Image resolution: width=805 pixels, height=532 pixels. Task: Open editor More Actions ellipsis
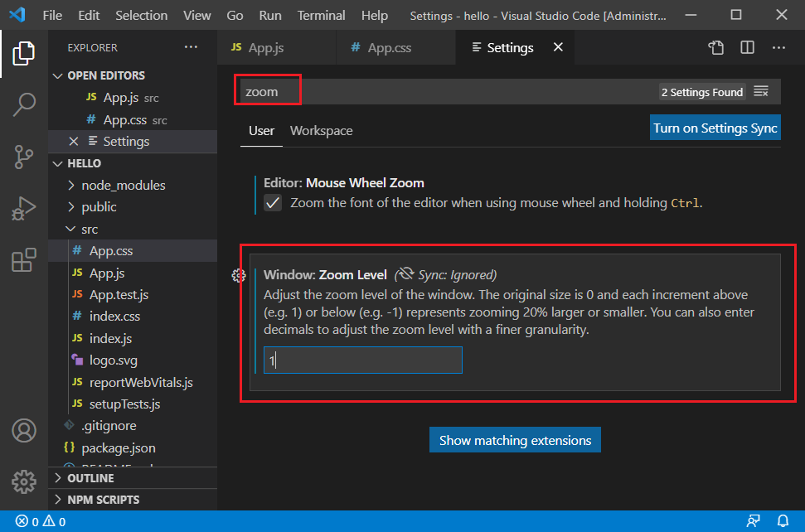[x=778, y=48]
